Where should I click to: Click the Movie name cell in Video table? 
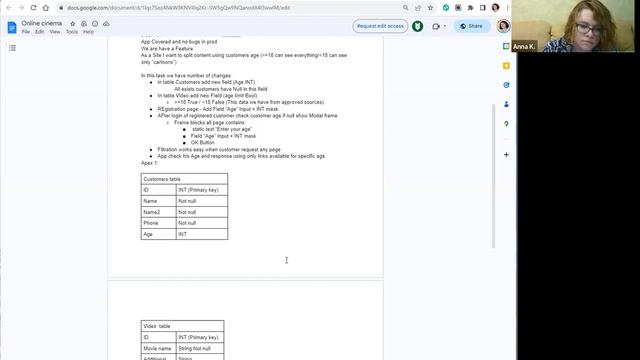click(158, 348)
